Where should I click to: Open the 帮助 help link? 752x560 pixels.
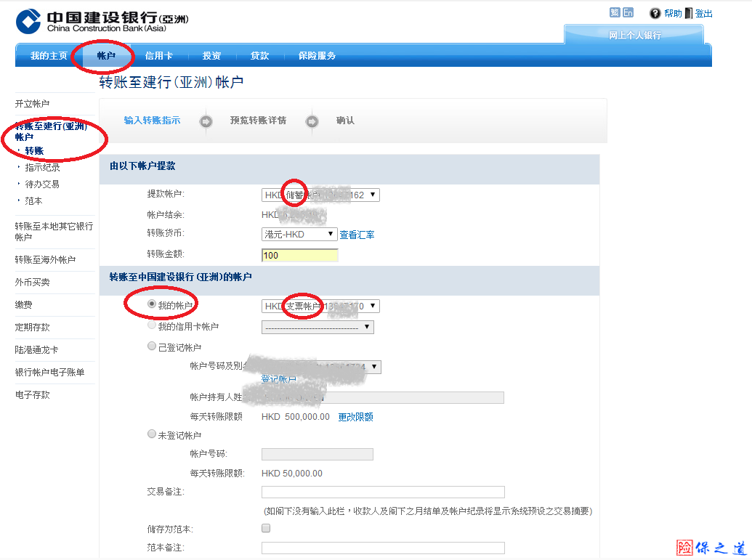673,13
